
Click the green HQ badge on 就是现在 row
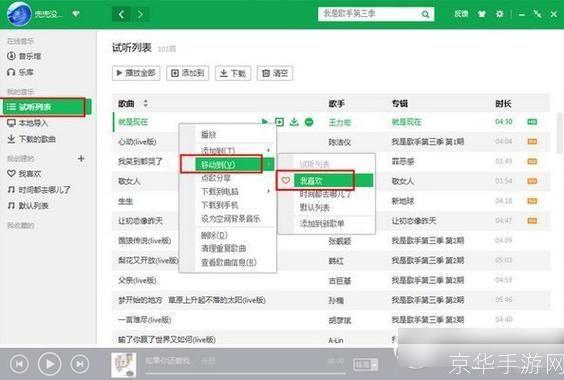coord(532,122)
